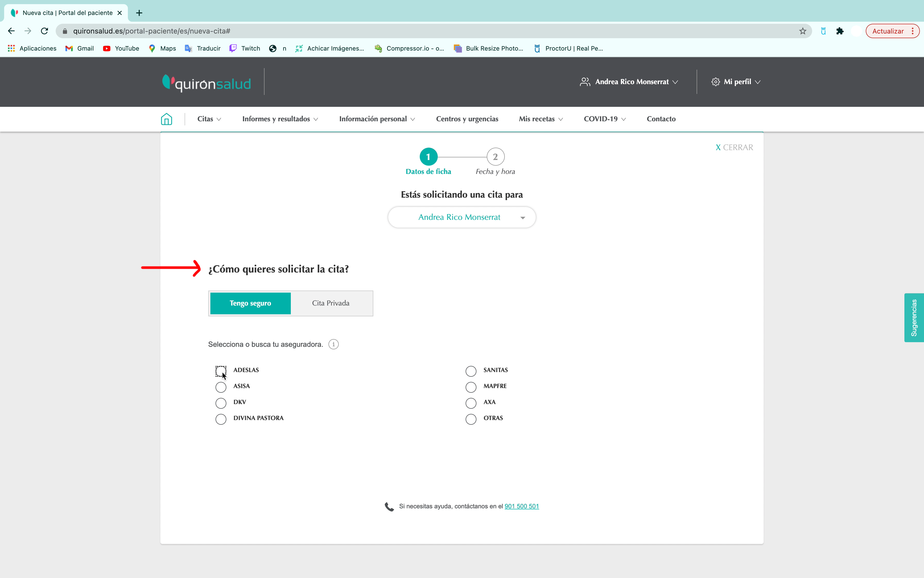Choose the Tengo seguro option
The height and width of the screenshot is (578, 924).
(x=251, y=303)
